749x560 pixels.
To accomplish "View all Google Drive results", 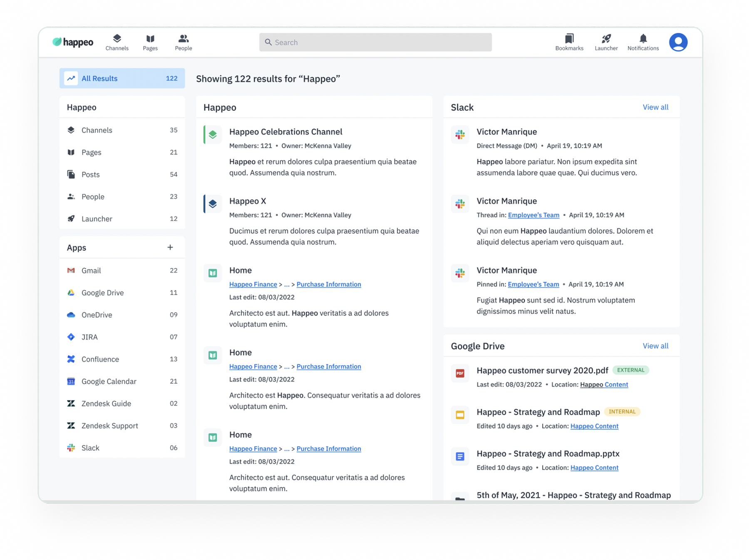I will pos(655,346).
